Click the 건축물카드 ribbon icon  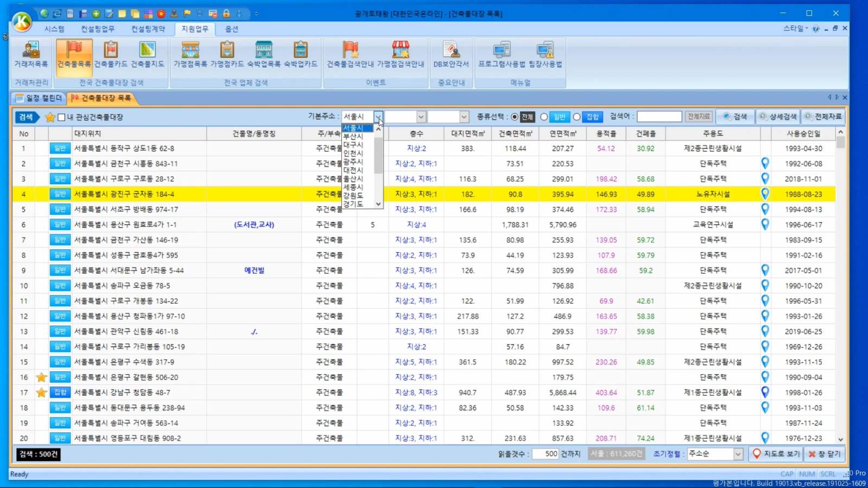click(111, 54)
